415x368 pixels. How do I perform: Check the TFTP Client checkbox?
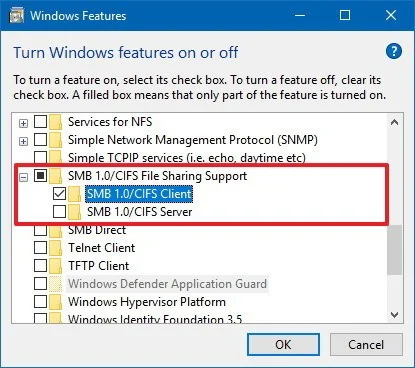41,266
